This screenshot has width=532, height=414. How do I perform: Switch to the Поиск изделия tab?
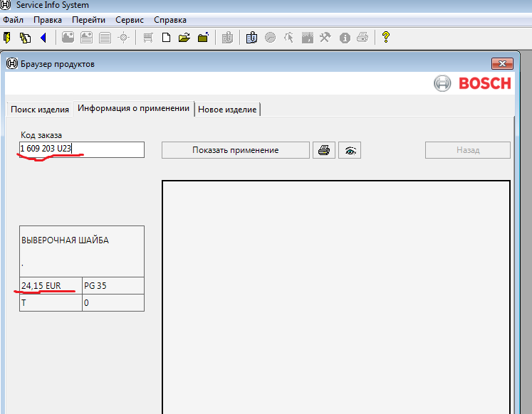coord(40,110)
